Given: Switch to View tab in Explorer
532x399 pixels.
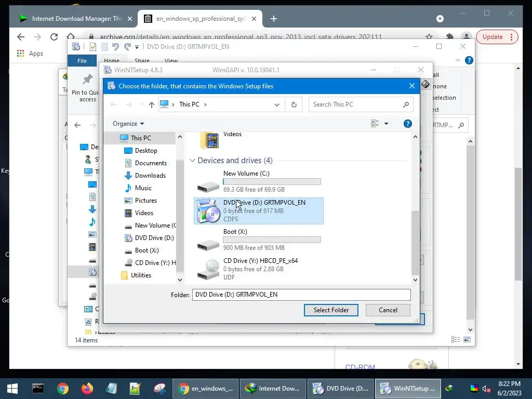Looking at the screenshot, I should pyautogui.click(x=171, y=60).
